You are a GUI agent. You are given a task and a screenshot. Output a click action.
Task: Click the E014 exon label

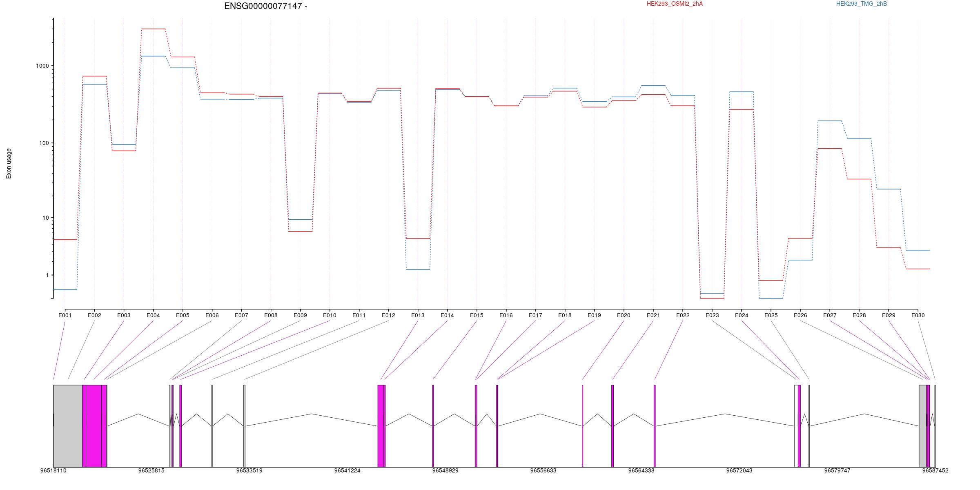pyautogui.click(x=447, y=315)
